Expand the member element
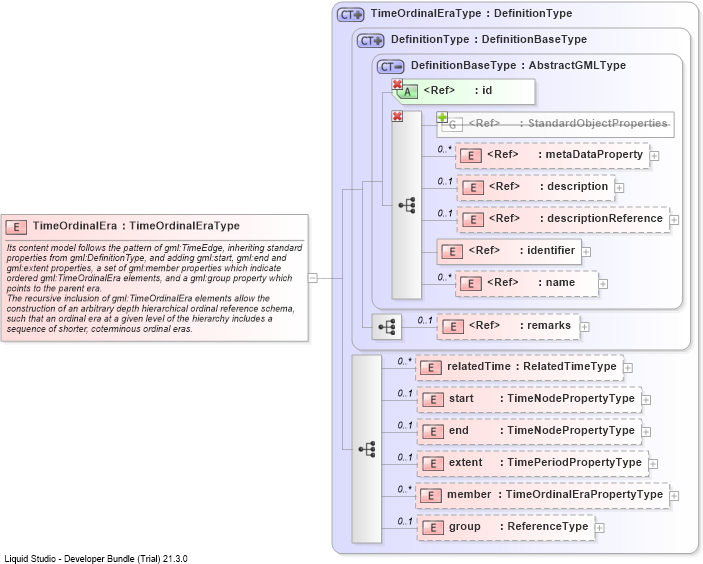703x564 pixels. tap(674, 496)
